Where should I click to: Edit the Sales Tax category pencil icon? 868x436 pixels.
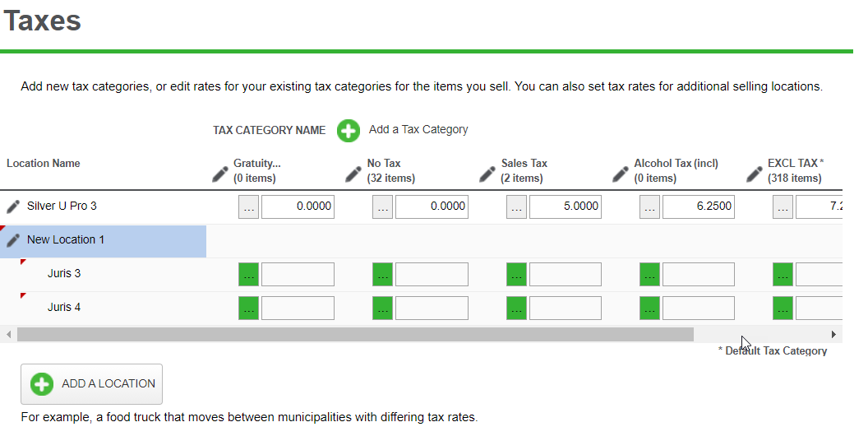pyautogui.click(x=487, y=174)
